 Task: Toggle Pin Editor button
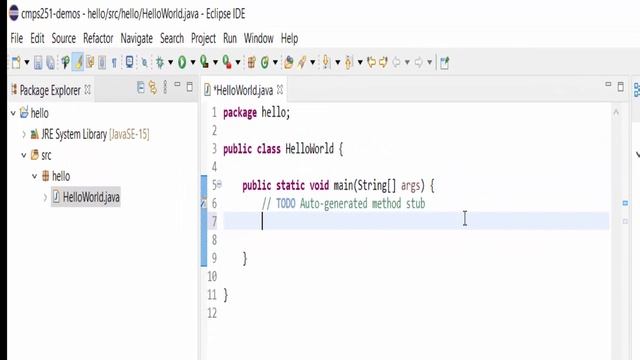(444, 63)
